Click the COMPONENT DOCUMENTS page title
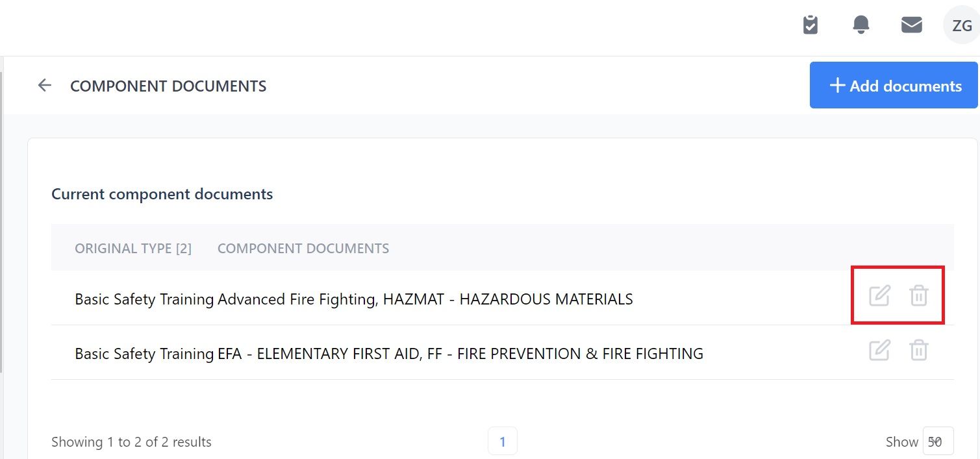Image resolution: width=980 pixels, height=459 pixels. click(x=168, y=86)
